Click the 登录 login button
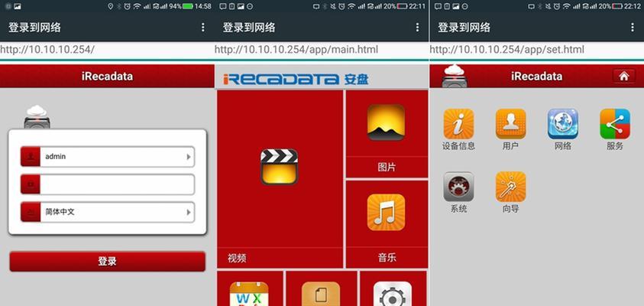The image size is (644, 306). point(107,261)
